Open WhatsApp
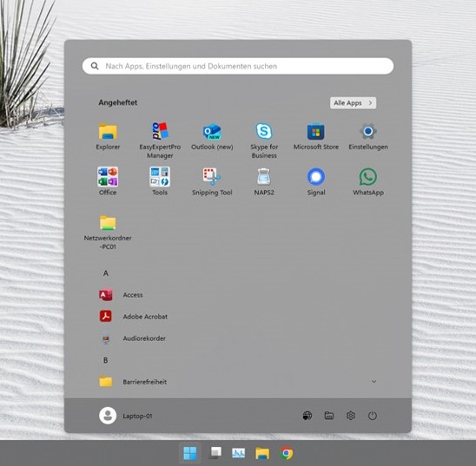The image size is (476, 466). point(368,181)
